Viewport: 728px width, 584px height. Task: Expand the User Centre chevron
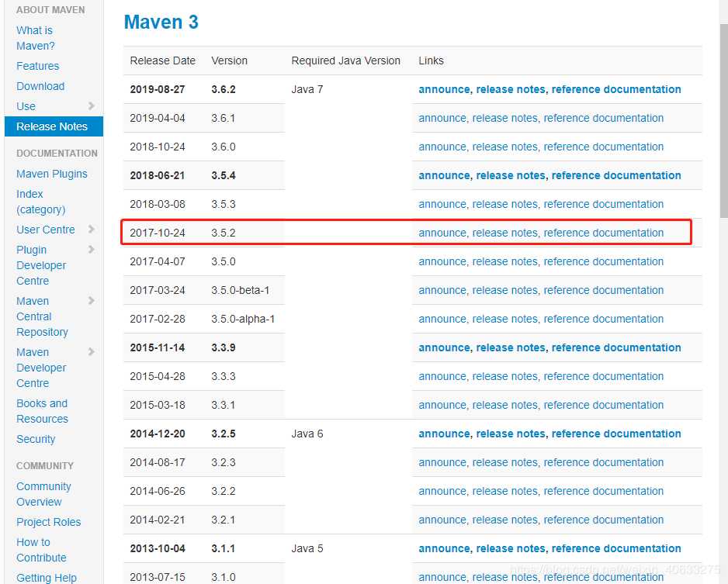(92, 229)
